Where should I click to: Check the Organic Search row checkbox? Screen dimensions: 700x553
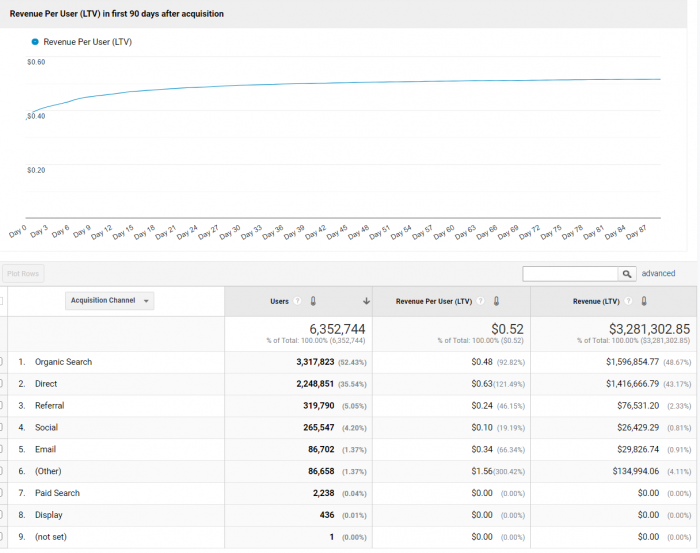tap(2, 362)
